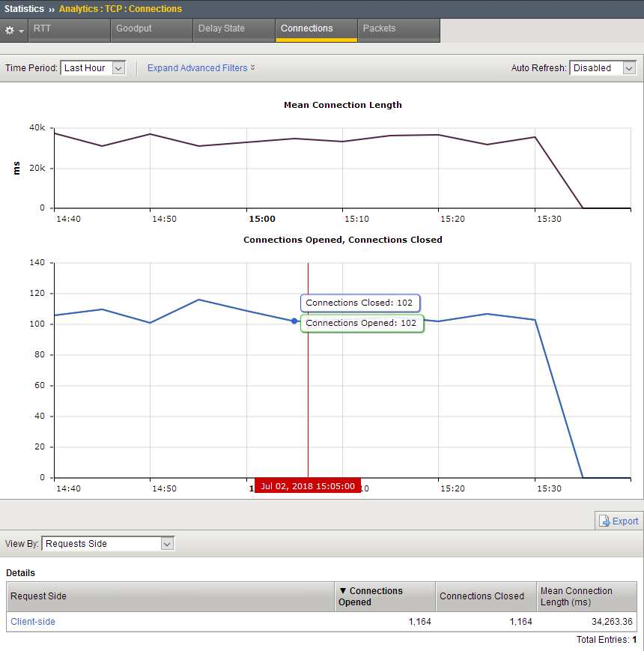Viewport: 644px width, 651px height.
Task: Click the sort arrow on Connections Opened
Action: point(343,591)
